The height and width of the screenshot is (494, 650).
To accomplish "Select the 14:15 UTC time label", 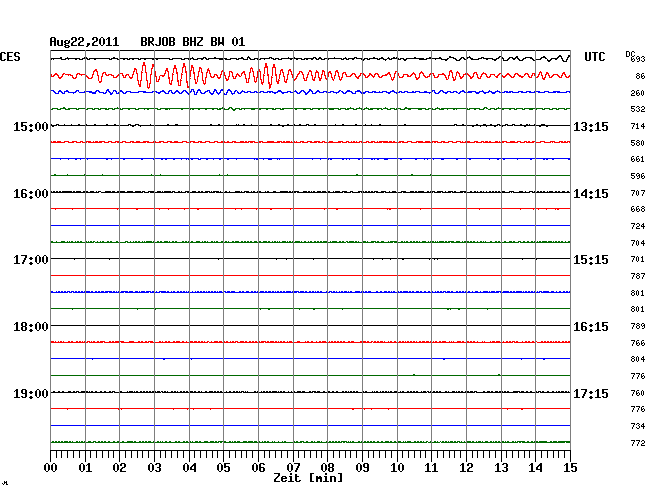I will (x=591, y=194).
